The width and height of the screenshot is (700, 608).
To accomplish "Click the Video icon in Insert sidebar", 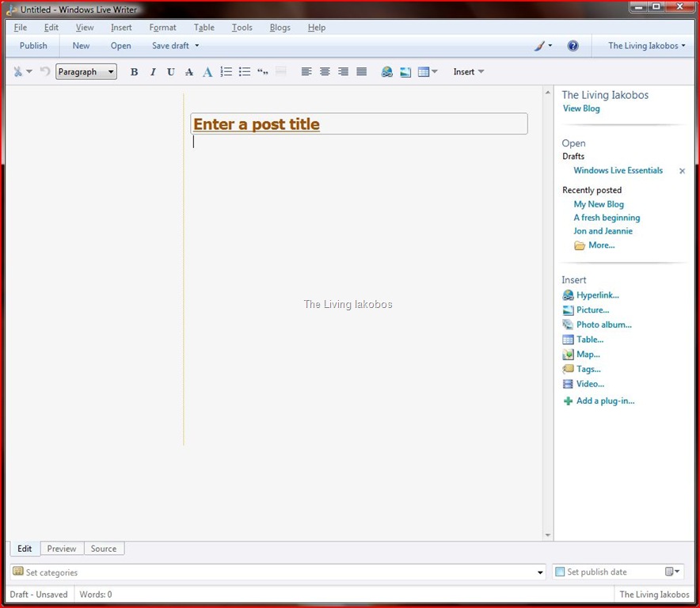I will tap(568, 384).
